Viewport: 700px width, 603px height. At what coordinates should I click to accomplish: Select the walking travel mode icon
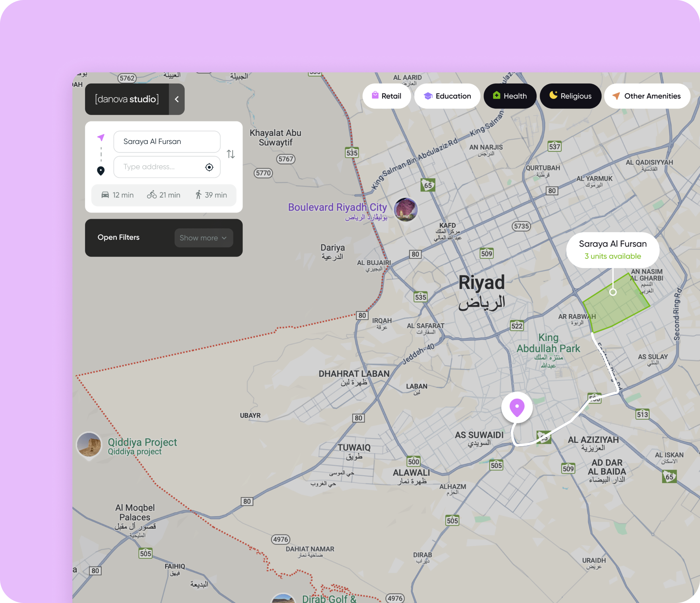(199, 195)
